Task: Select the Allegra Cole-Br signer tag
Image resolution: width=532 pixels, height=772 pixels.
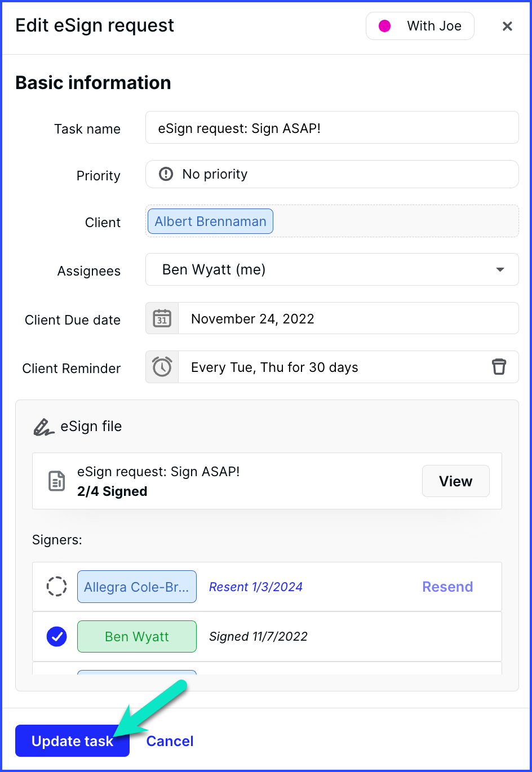Action: (137, 587)
